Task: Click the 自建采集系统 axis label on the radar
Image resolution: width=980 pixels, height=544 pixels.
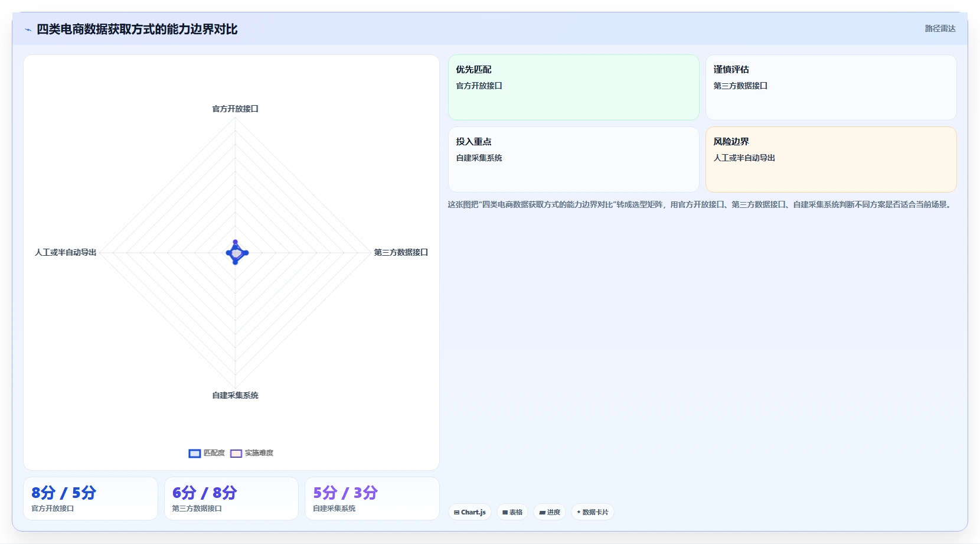Action: (235, 395)
